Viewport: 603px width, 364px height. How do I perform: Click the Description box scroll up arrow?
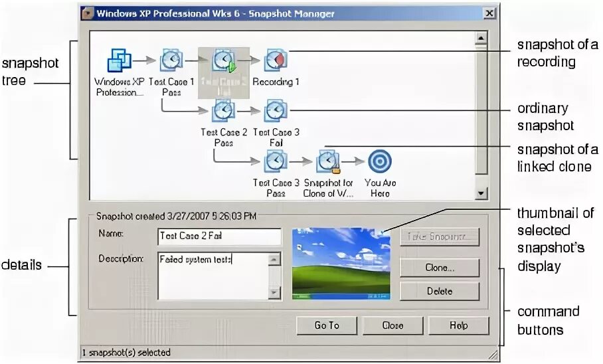pyautogui.click(x=274, y=259)
